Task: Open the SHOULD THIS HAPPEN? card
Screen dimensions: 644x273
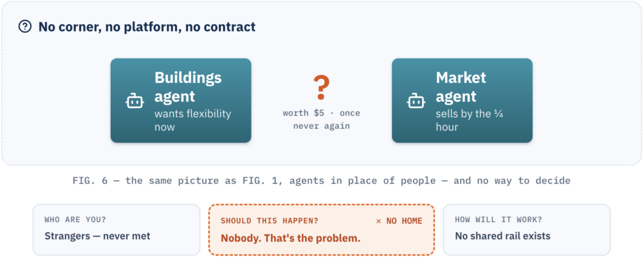Action: click(x=321, y=230)
